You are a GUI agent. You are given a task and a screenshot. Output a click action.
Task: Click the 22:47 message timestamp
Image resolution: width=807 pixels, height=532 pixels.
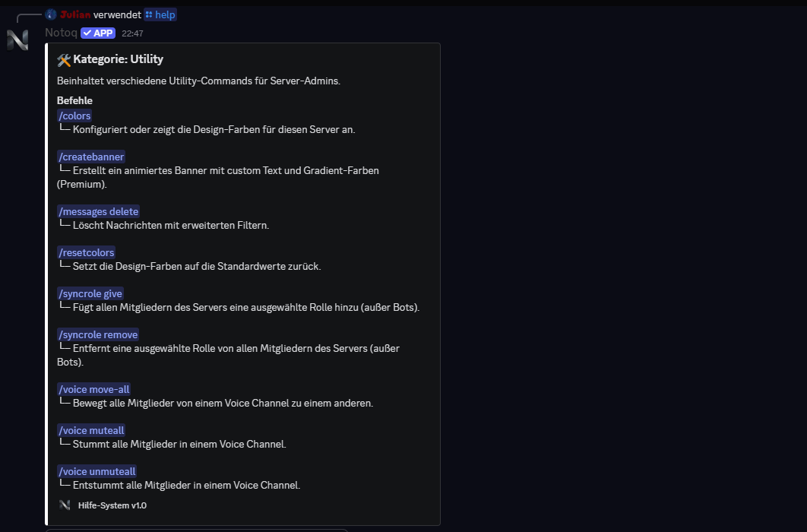[x=132, y=33]
